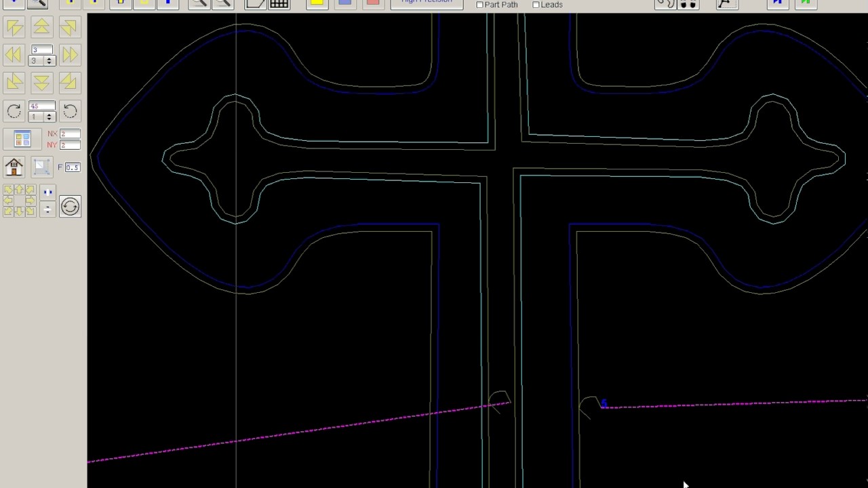The image size is (868, 488).
Task: Click the NY count input field
Action: 70,145
